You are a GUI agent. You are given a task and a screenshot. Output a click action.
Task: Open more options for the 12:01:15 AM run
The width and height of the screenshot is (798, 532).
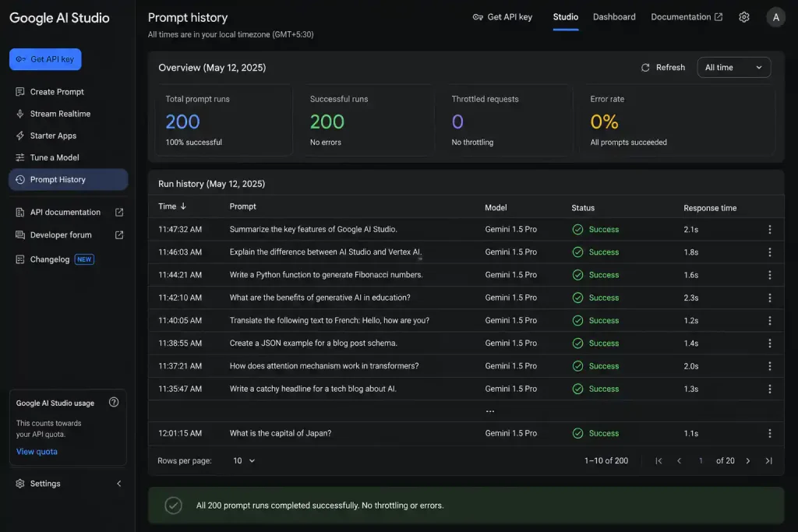point(769,433)
